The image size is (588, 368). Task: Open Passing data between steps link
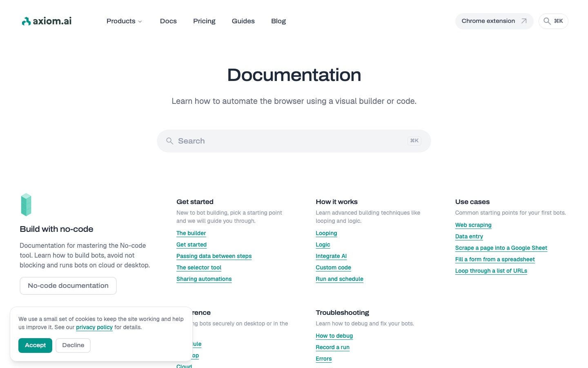[x=214, y=256]
